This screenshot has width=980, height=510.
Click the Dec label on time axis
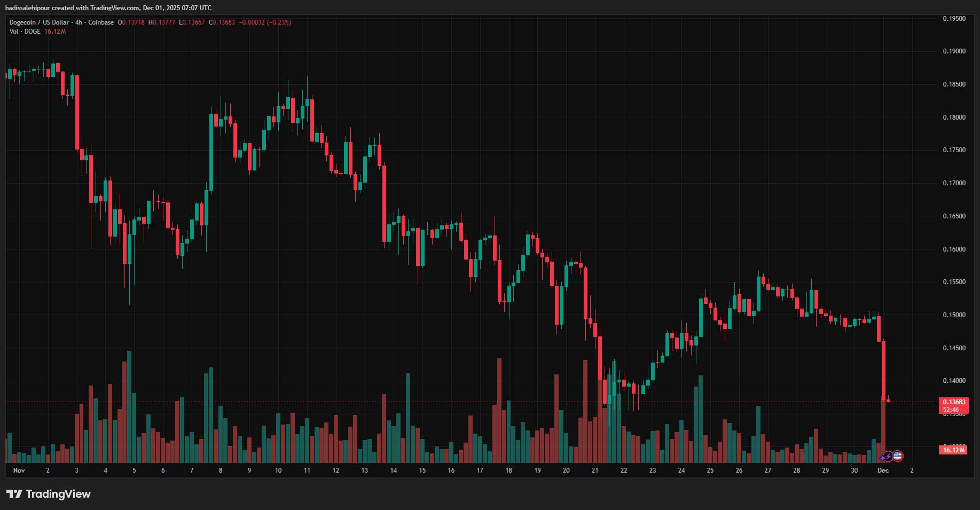pyautogui.click(x=883, y=470)
